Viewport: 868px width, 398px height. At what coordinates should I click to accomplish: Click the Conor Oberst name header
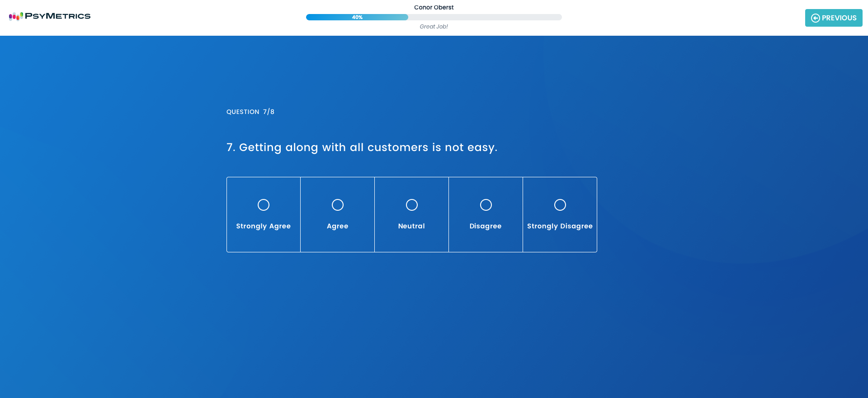click(x=434, y=7)
